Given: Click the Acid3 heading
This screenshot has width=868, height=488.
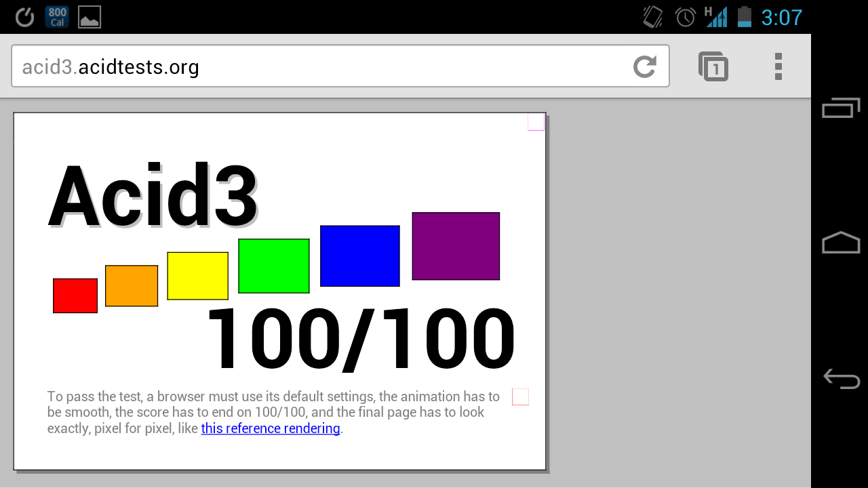Looking at the screenshot, I should click(x=153, y=197).
